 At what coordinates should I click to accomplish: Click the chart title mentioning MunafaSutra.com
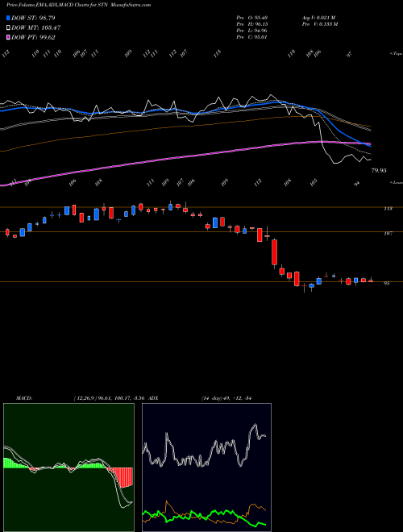[x=79, y=5]
